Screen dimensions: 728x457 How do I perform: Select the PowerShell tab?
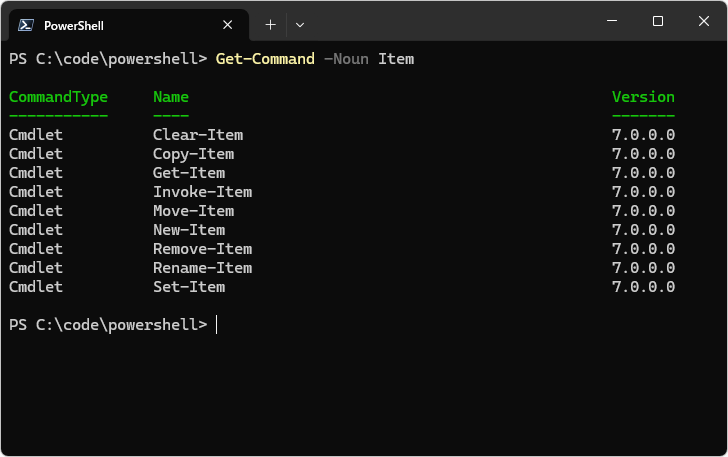point(129,26)
